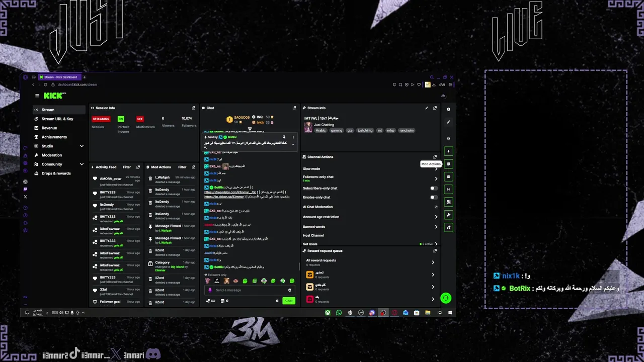Toggle Emotes-only chat switch
Image resolution: width=644 pixels, height=362 pixels.
pyautogui.click(x=434, y=198)
